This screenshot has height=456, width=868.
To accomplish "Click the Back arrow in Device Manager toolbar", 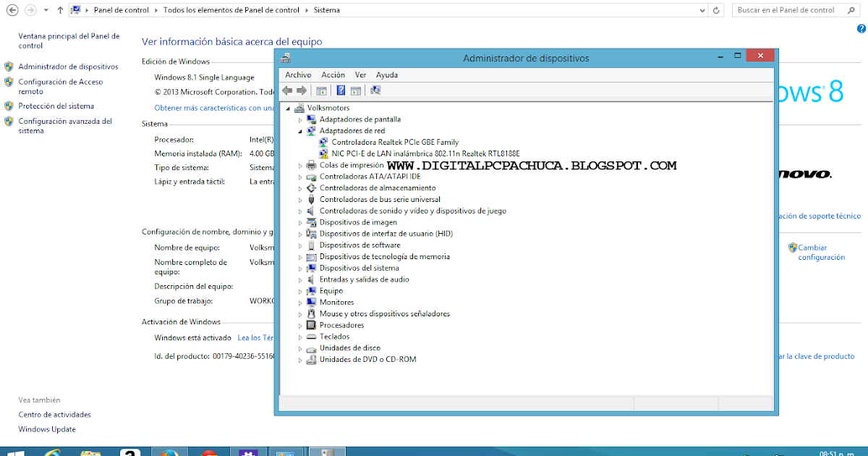I will (x=287, y=90).
